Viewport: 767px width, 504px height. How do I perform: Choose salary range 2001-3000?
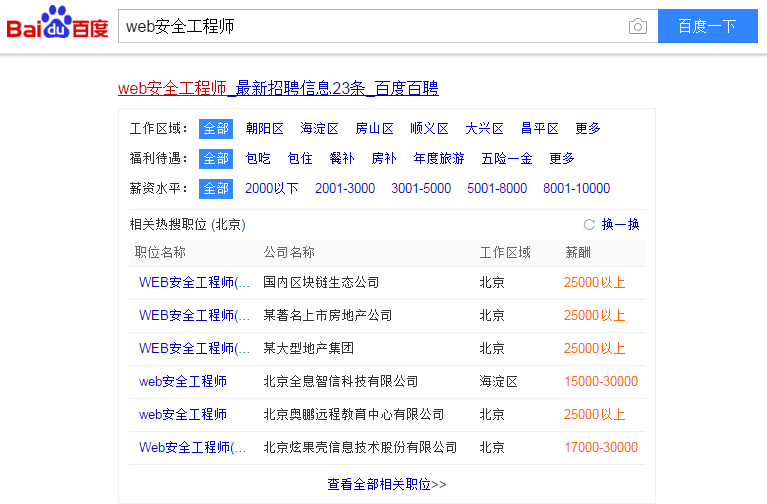tap(345, 188)
